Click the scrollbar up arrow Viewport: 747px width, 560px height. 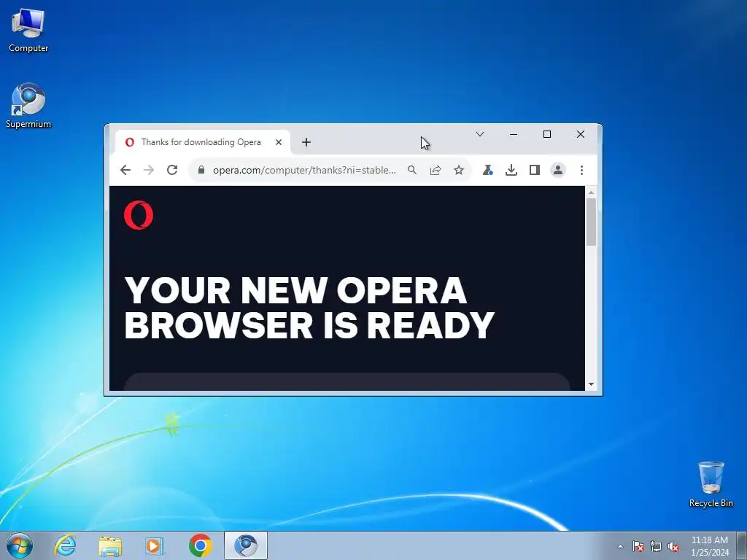(591, 192)
